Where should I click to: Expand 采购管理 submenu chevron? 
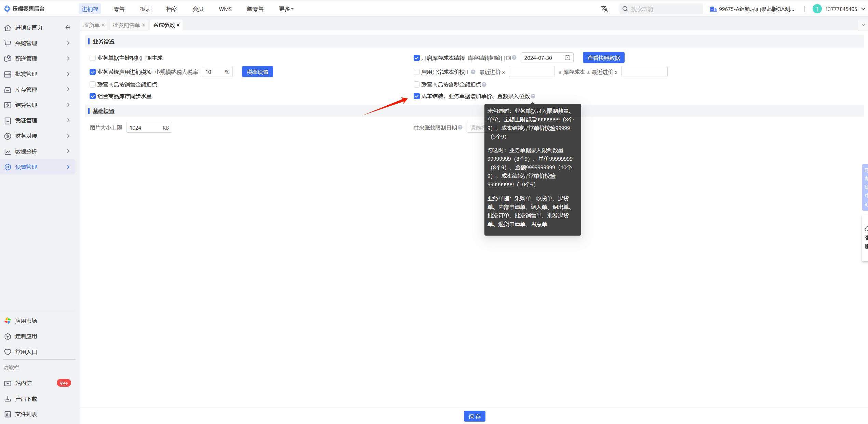(x=68, y=43)
